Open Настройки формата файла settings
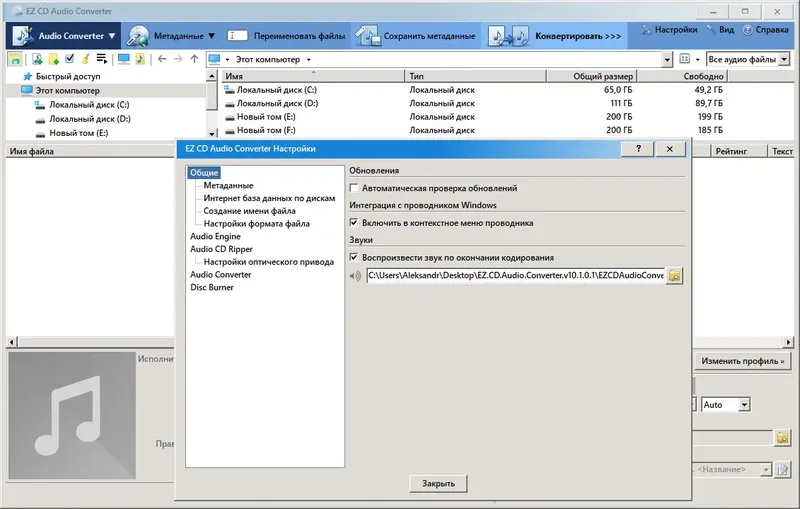800x509 pixels. tap(256, 224)
